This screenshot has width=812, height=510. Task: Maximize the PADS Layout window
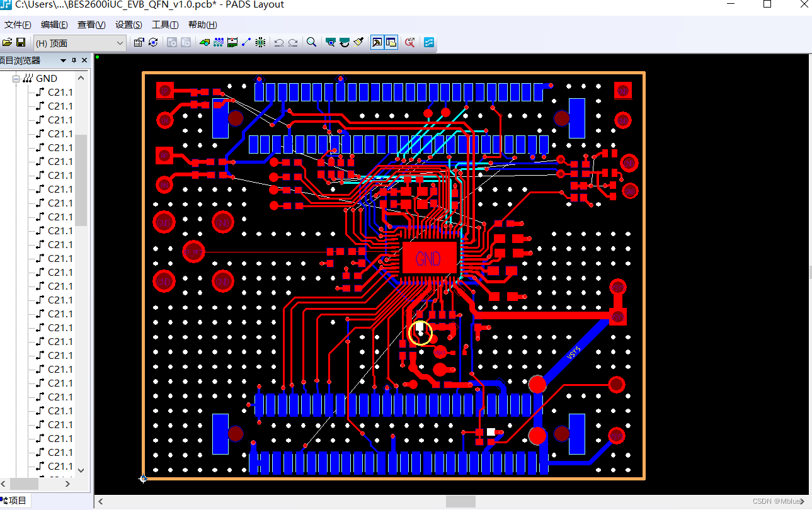pos(767,4)
